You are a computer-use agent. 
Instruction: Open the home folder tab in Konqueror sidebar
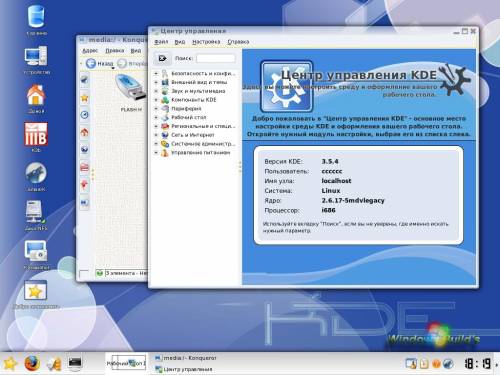click(x=85, y=132)
